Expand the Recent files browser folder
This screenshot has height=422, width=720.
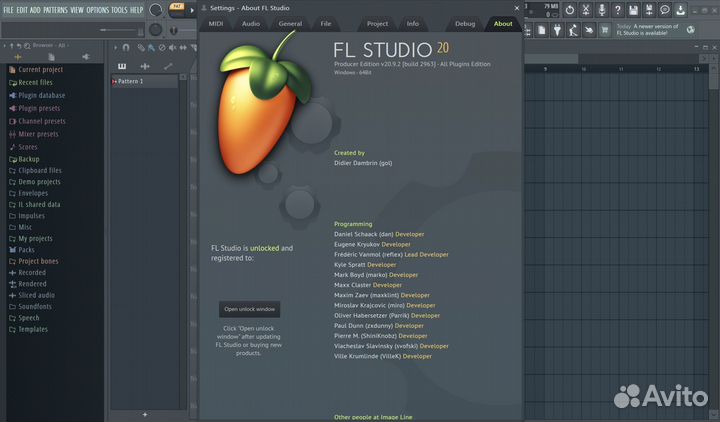point(31,83)
